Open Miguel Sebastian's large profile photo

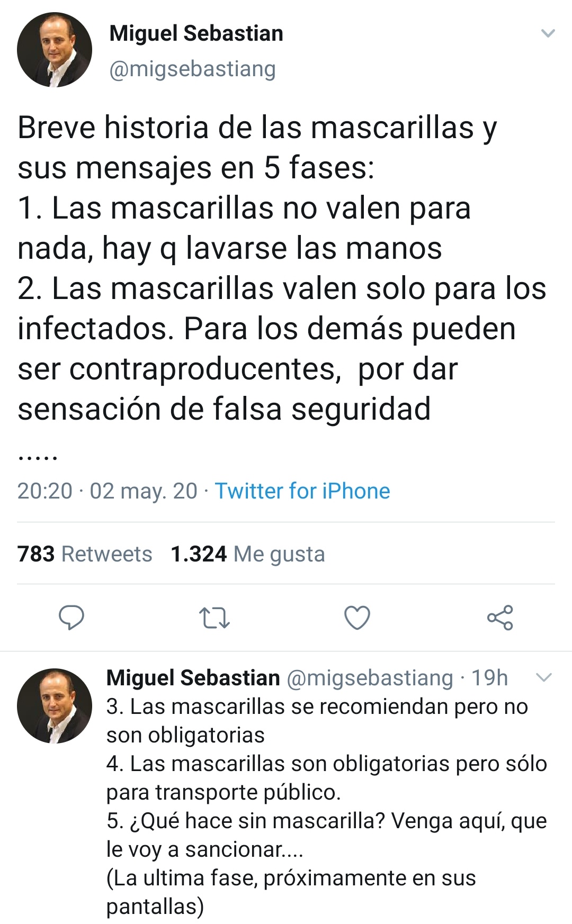[x=55, y=50]
